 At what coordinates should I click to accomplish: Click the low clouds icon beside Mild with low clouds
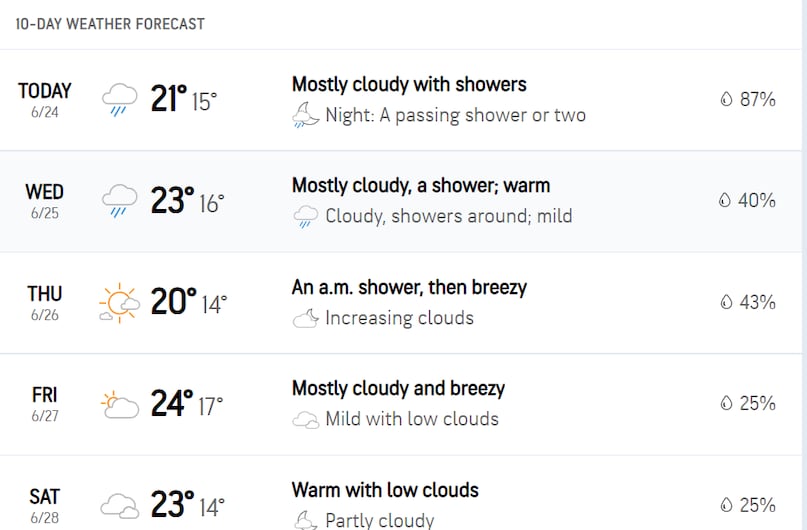[306, 419]
